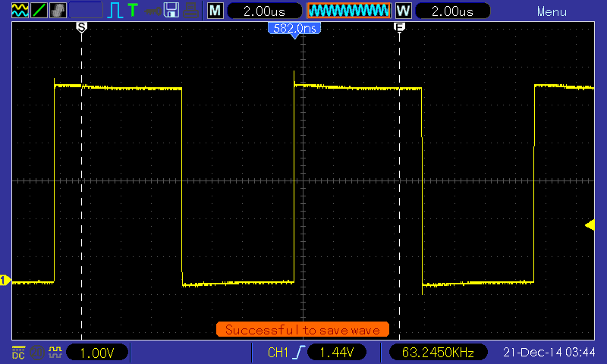Click the M main timebase icon
Image resolution: width=607 pixels, height=364 pixels.
215,11
